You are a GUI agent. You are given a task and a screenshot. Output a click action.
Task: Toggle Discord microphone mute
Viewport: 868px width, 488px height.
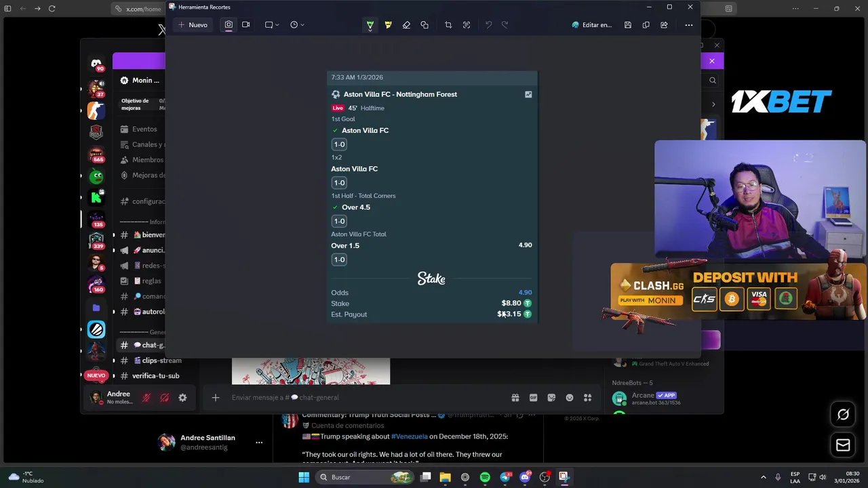tap(146, 398)
